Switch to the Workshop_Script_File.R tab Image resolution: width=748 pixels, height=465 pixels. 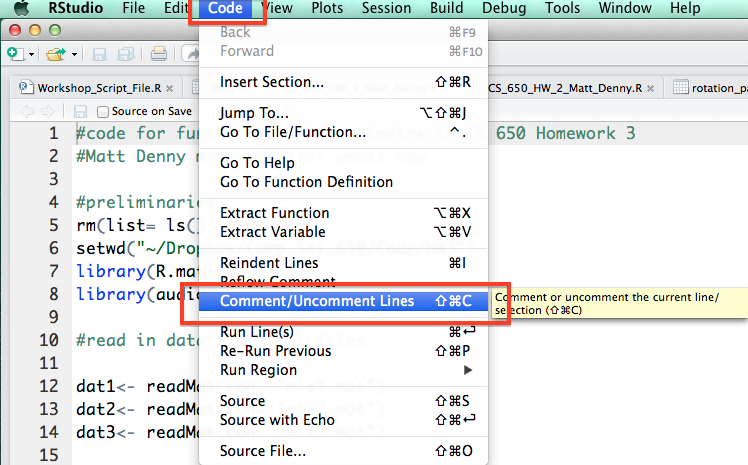point(99,88)
